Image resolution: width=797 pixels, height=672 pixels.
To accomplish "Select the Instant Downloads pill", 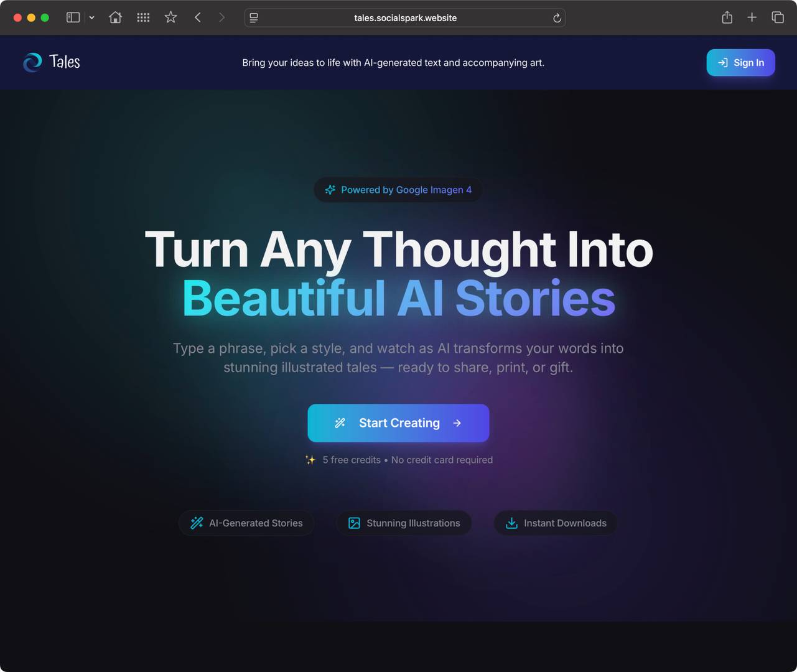I will (x=555, y=523).
